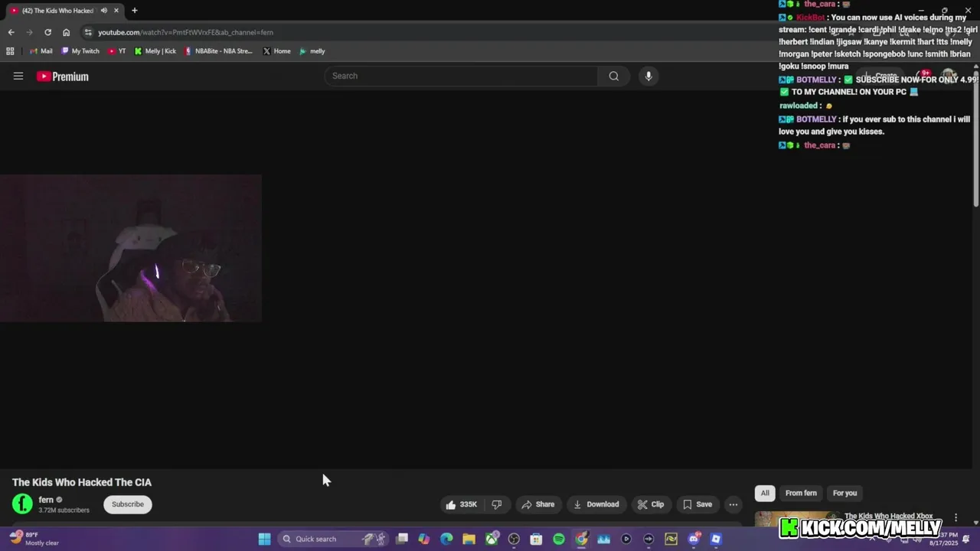Open Roblox from taskbar

[x=716, y=539]
